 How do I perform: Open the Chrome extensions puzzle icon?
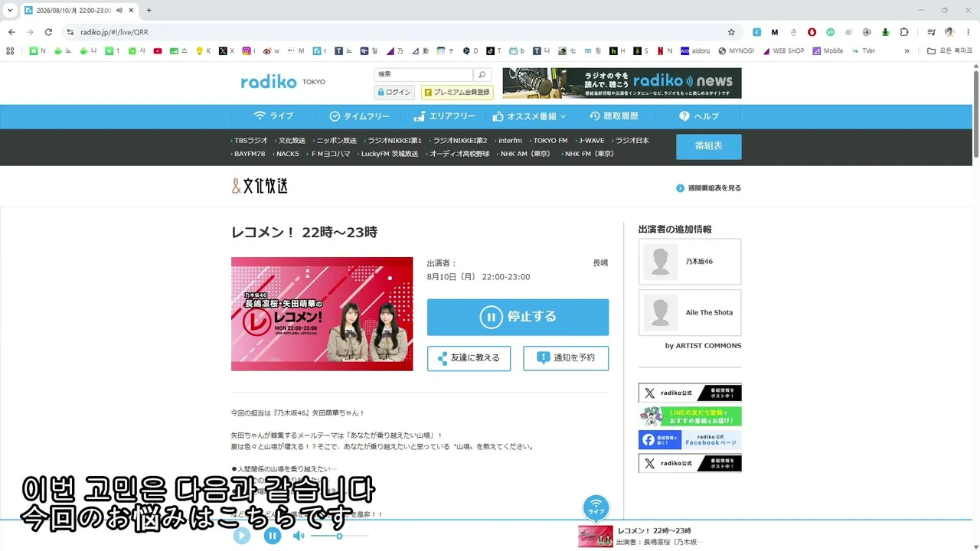(904, 32)
